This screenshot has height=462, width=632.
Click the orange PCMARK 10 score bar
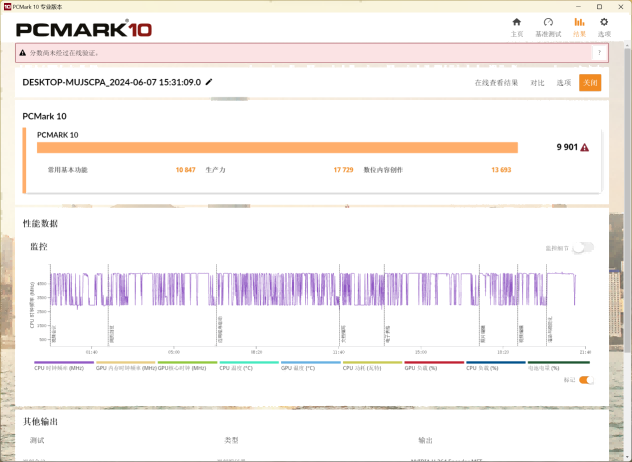pos(277,148)
